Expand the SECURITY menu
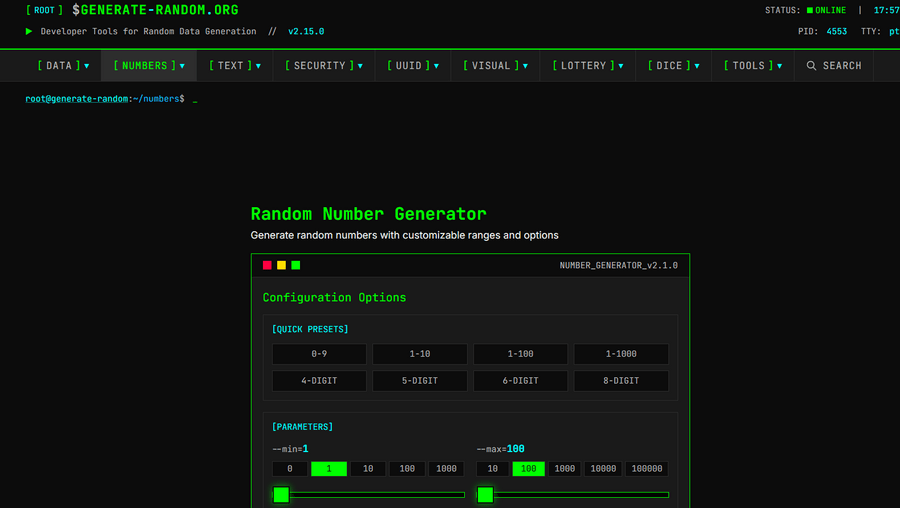Image resolution: width=900 pixels, height=508 pixels. click(324, 66)
